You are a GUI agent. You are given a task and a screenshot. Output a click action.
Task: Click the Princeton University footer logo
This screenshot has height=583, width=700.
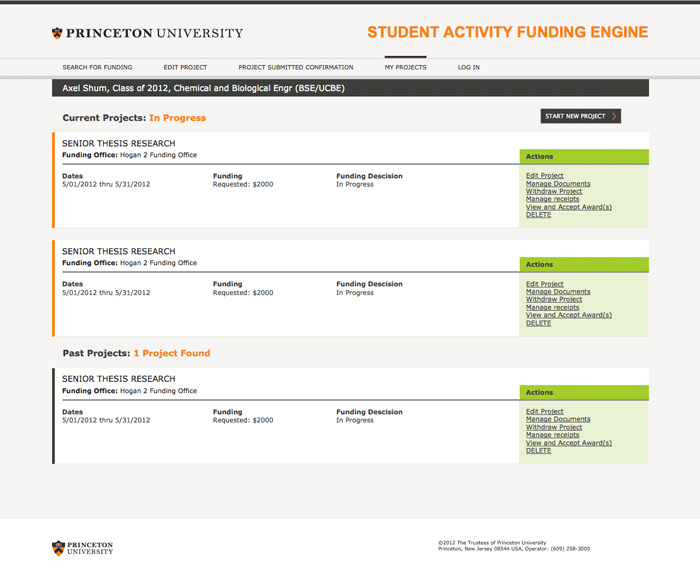82,547
